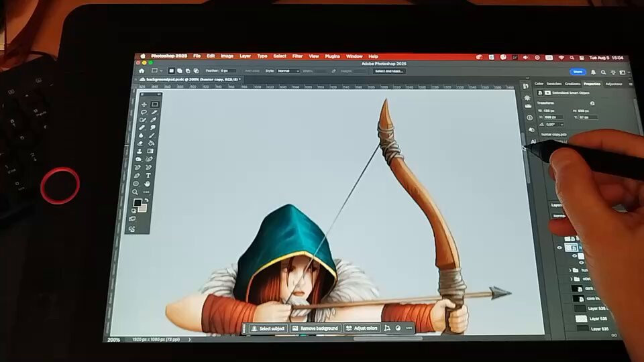This screenshot has height=362, width=644.
Task: Open hunter copy.psb smart object link
Action: 553,134
